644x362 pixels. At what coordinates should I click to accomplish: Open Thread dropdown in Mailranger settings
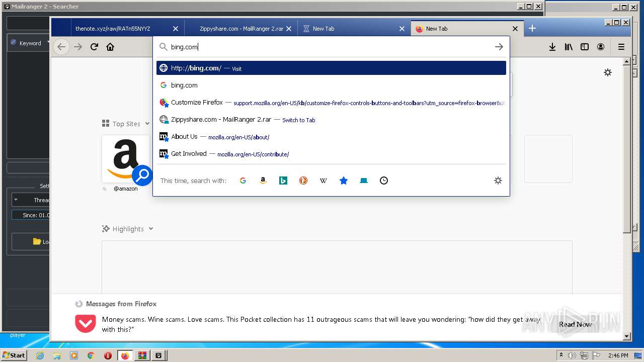click(x=31, y=200)
